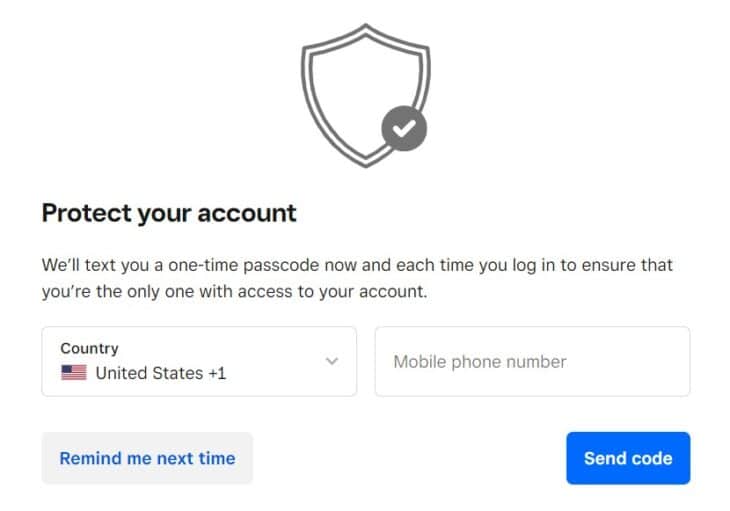The image size is (730, 511).
Task: Click the white checkmark inside the gray circle
Action: tap(404, 129)
